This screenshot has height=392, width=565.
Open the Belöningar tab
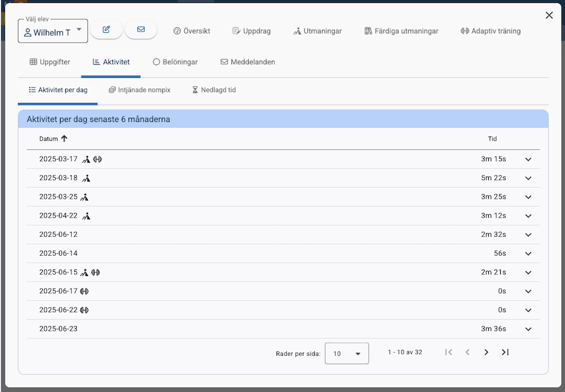click(175, 62)
